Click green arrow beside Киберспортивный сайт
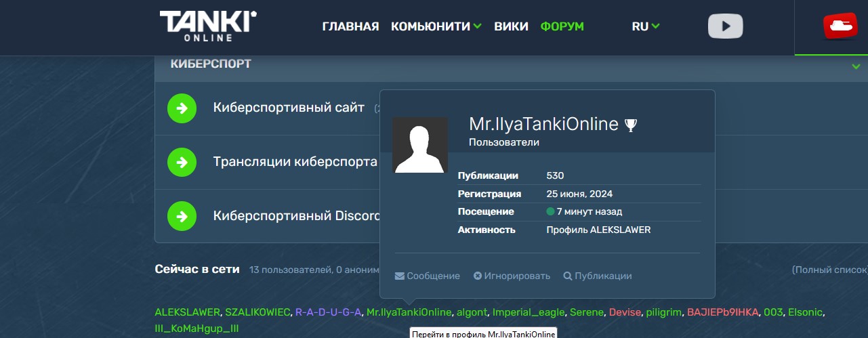This screenshot has height=338, width=868. (182, 108)
